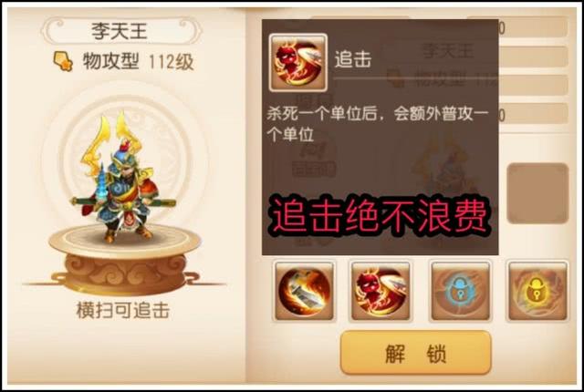
Task: Select the flaming sword skill icon
Action: point(304,292)
